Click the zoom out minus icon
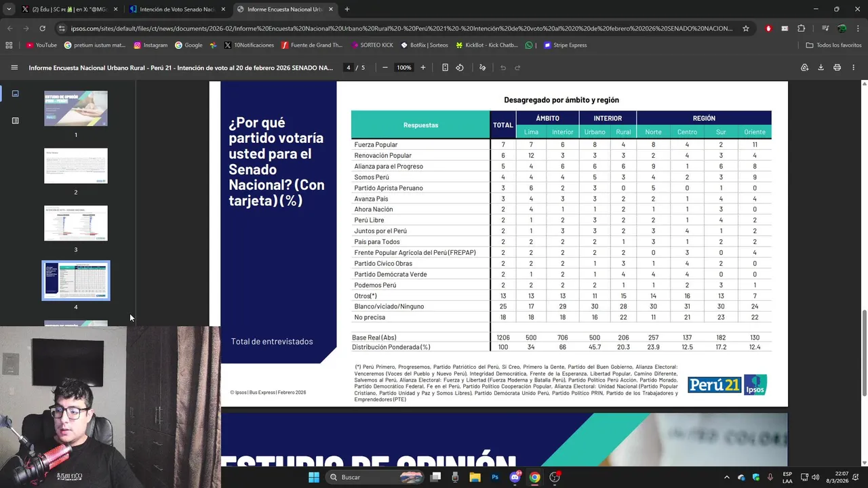Image resolution: width=868 pixels, height=488 pixels. click(385, 68)
